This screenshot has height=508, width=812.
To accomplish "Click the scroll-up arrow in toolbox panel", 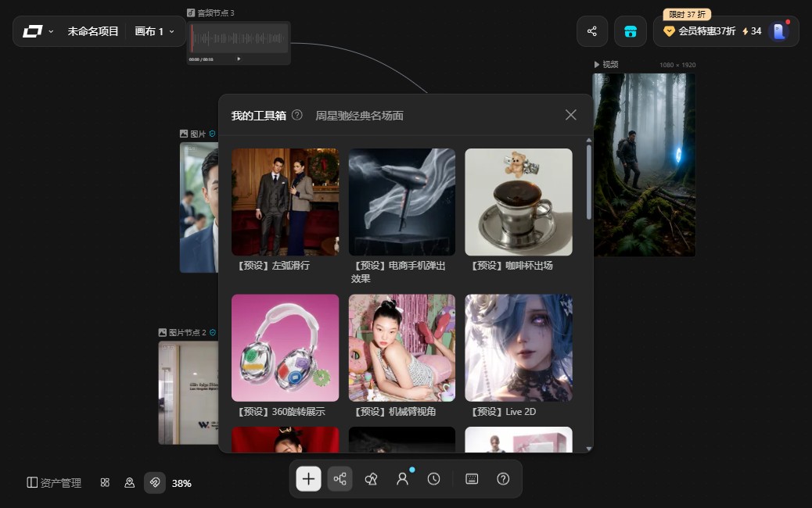I will pyautogui.click(x=589, y=140).
